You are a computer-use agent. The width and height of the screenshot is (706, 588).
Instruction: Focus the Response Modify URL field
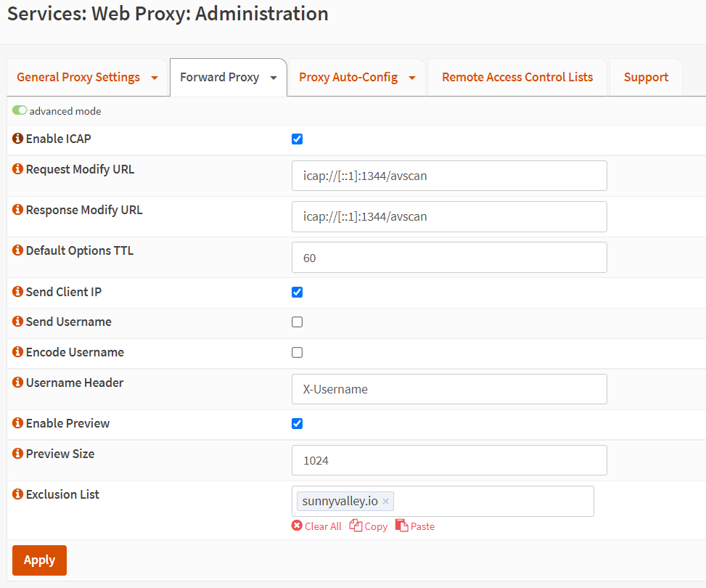(x=449, y=216)
